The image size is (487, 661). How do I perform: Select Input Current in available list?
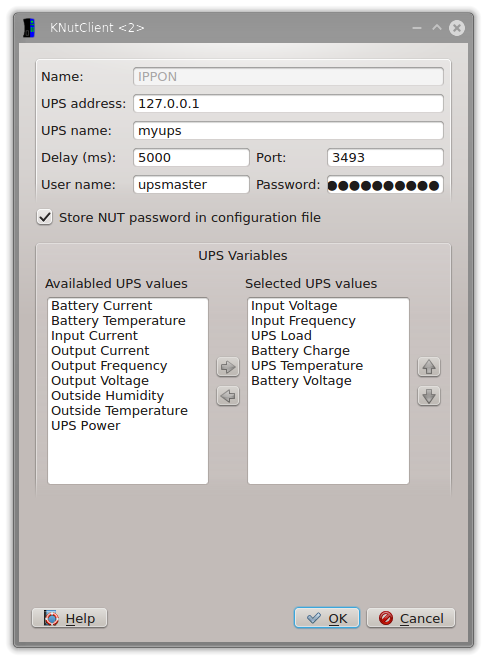pyautogui.click(x=128, y=336)
